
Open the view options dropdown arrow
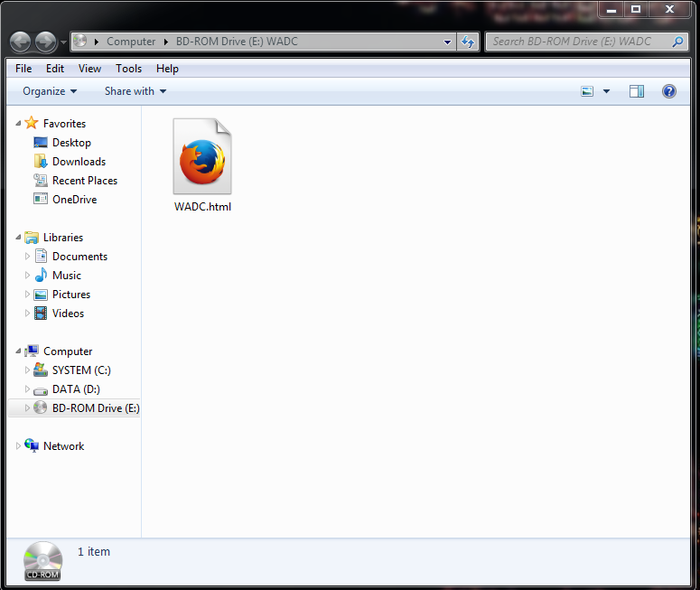[x=606, y=91]
